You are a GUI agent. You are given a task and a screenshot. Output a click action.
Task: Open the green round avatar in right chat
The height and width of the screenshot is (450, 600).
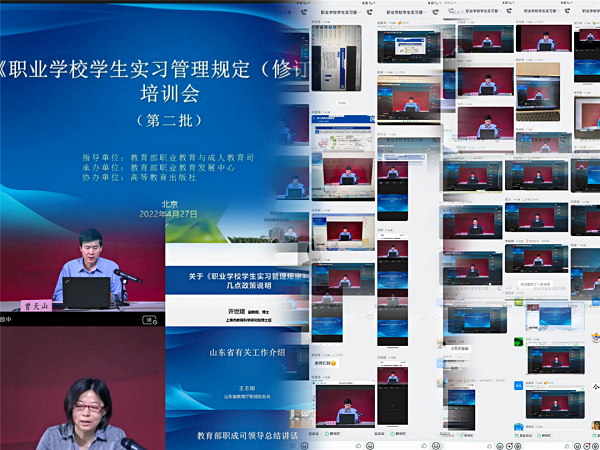[518, 342]
